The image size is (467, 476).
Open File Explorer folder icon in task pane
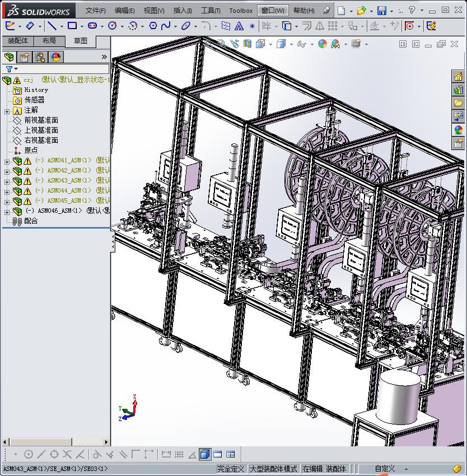pos(458,103)
